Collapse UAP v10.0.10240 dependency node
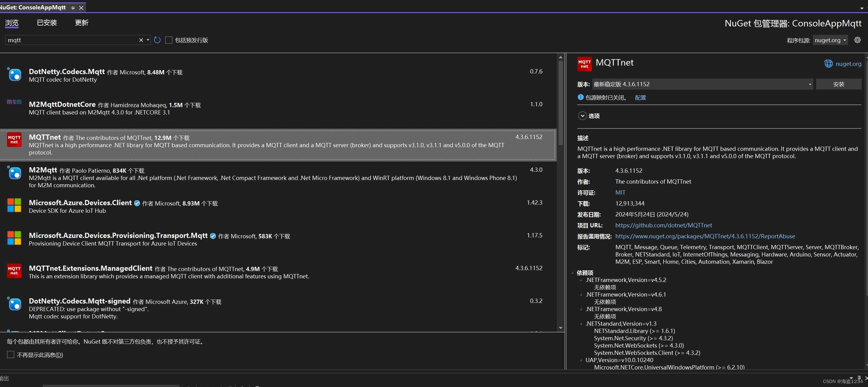This screenshot has width=868, height=387. pos(581,360)
